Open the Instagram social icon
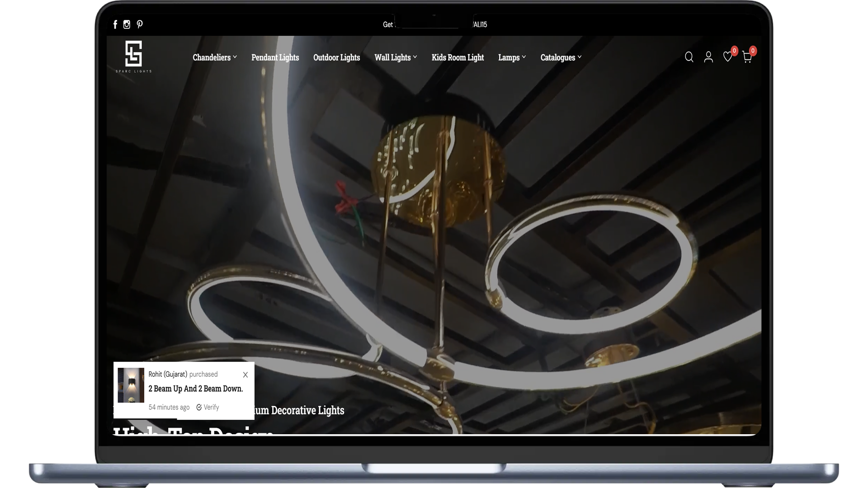This screenshot has height=488, width=868. [127, 24]
